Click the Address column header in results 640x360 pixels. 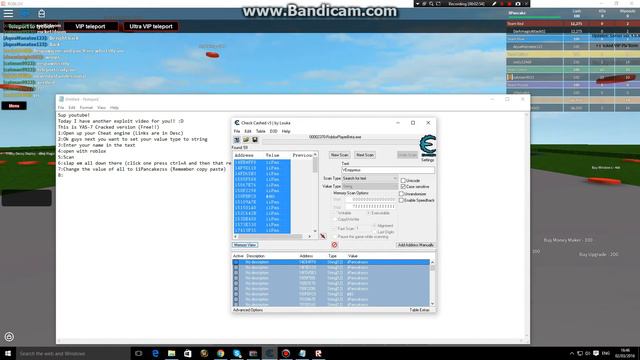(x=244, y=156)
